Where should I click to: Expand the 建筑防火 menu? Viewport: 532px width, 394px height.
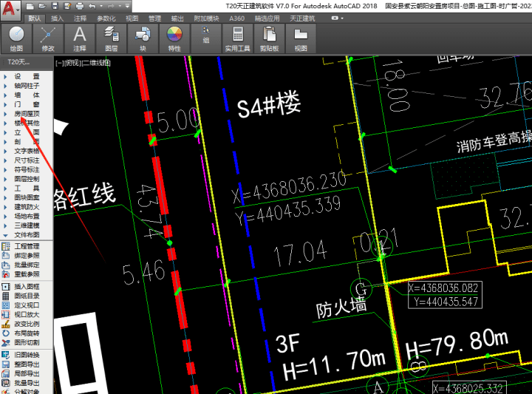click(27, 207)
